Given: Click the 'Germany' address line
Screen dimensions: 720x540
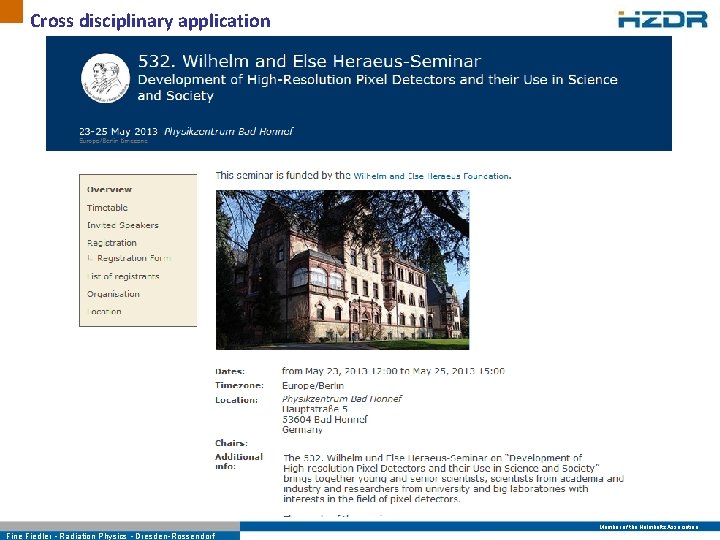Looking at the screenshot, I should (302, 430).
